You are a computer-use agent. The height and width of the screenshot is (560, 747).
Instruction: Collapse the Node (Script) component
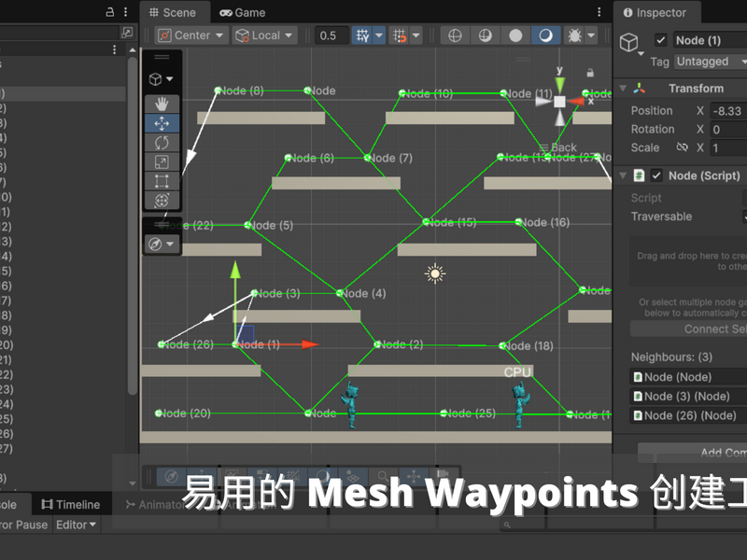tap(623, 175)
